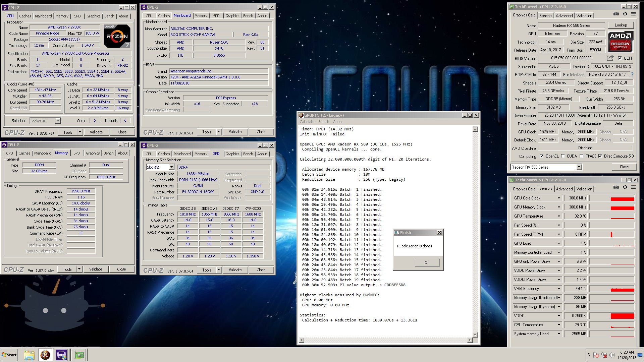
Task: Open the Calculate menu in GPUPI
Action: click(x=307, y=122)
